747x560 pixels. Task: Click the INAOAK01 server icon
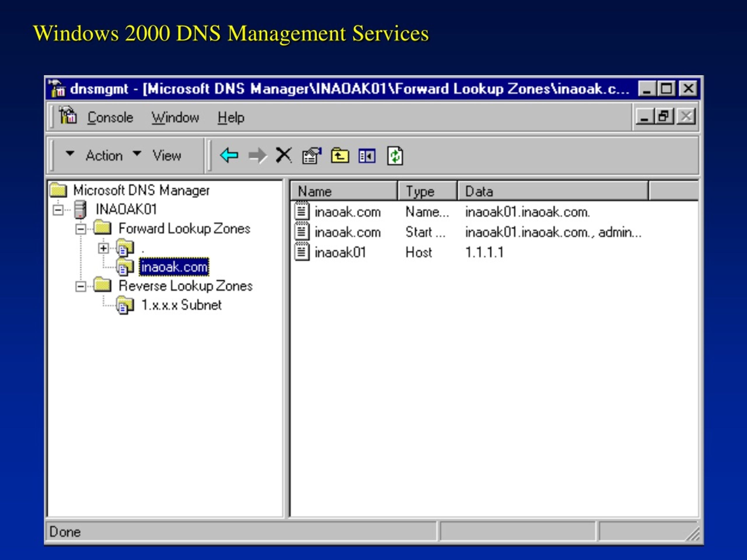(x=80, y=209)
